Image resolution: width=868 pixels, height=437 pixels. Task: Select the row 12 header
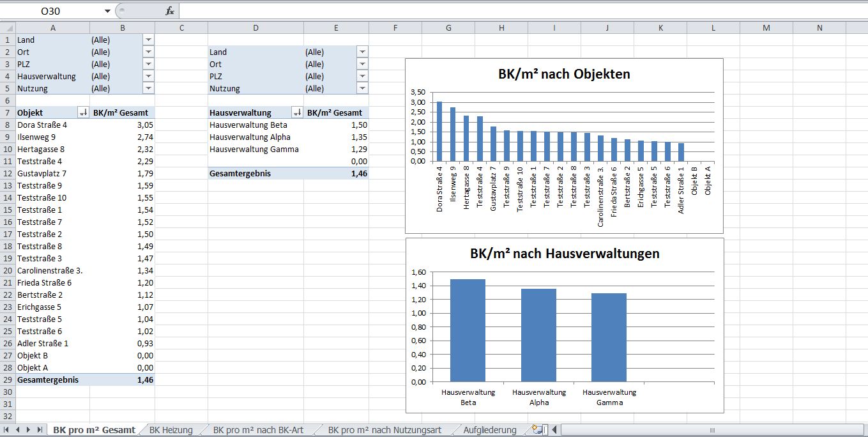pos(8,173)
